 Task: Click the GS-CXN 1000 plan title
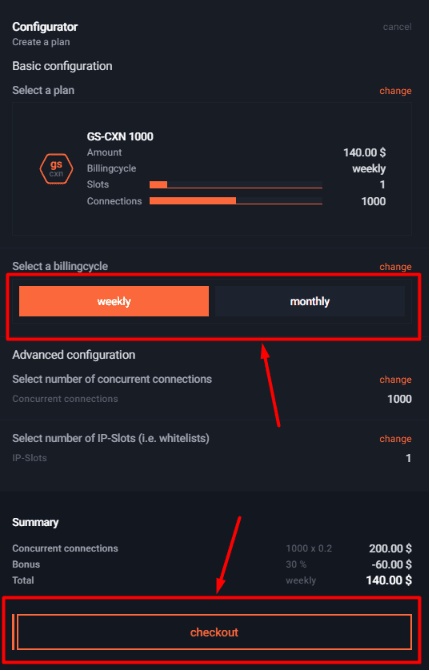click(x=120, y=137)
